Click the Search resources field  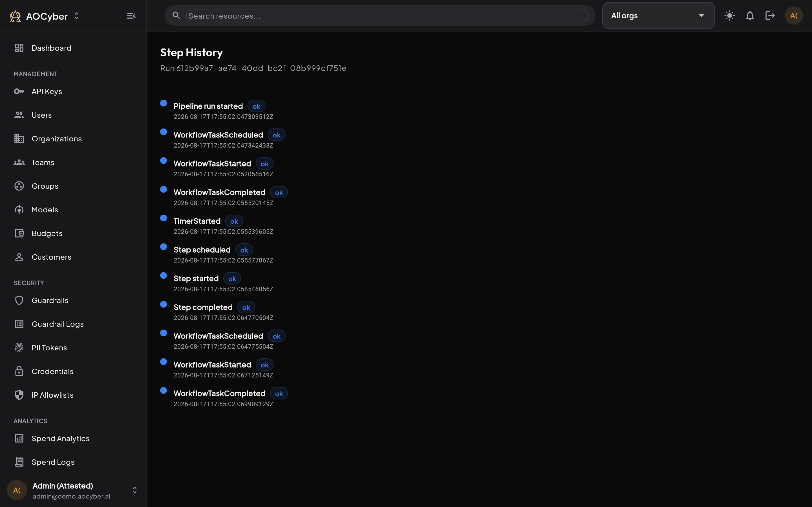pyautogui.click(x=387, y=16)
